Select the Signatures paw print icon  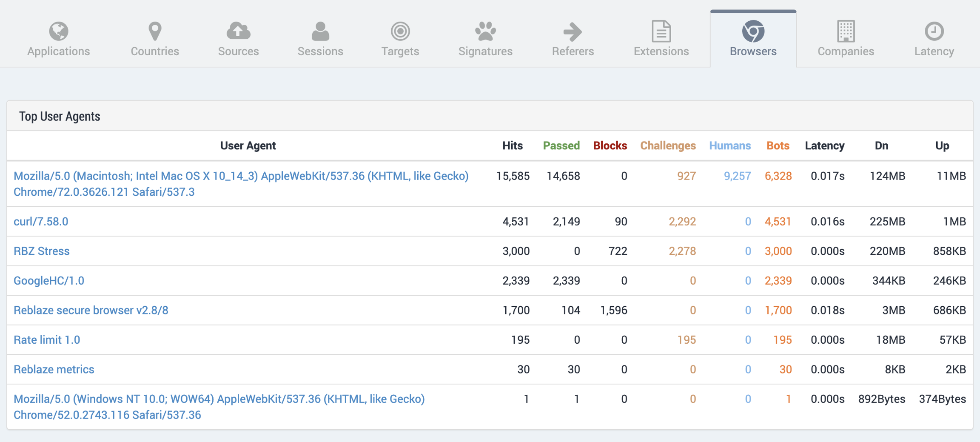(x=485, y=31)
